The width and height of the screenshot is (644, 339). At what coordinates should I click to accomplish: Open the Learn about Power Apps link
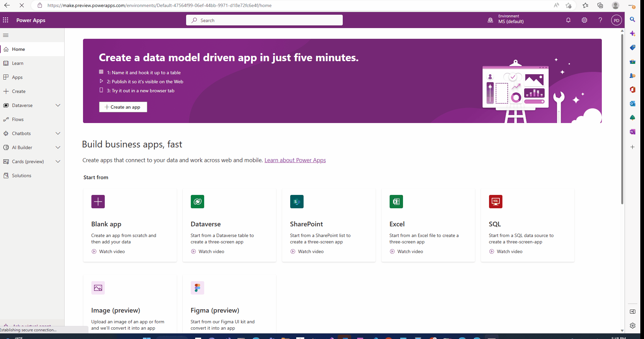295,160
